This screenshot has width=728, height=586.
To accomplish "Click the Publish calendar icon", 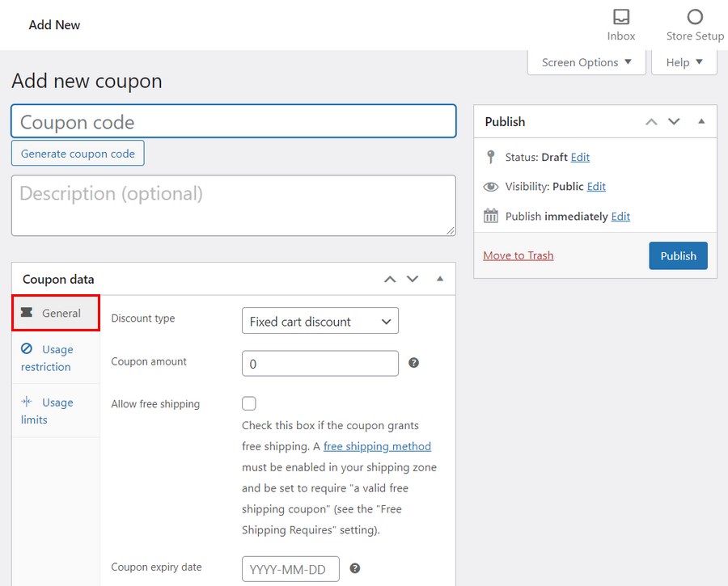I will point(492,216).
